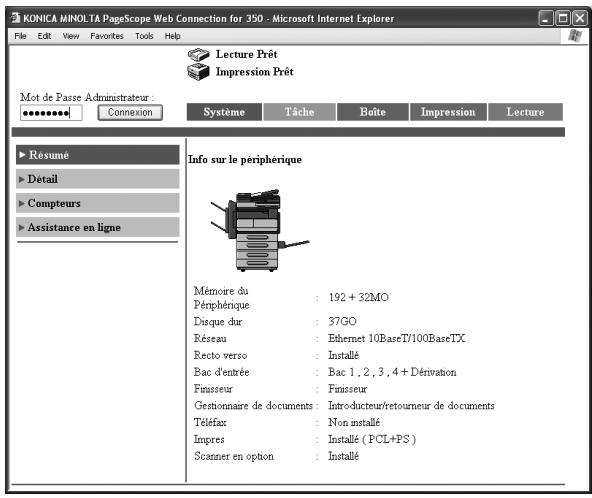Open the Tools menu
592x498 pixels.
coord(144,36)
